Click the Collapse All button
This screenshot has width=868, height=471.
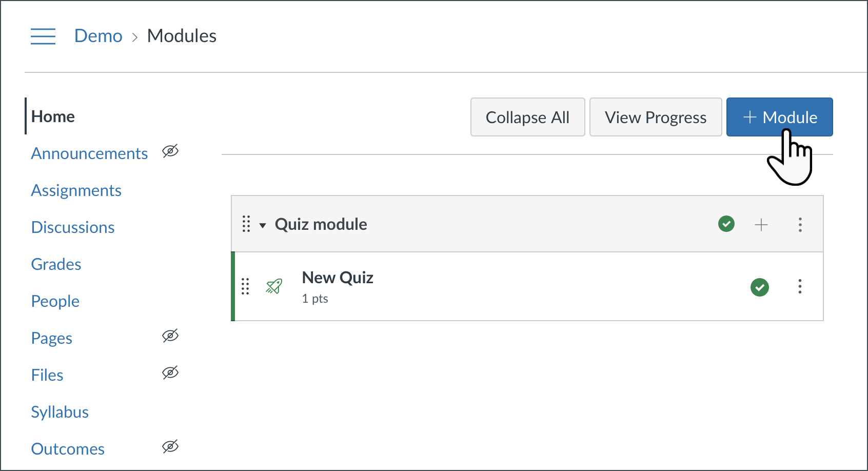[x=527, y=117]
